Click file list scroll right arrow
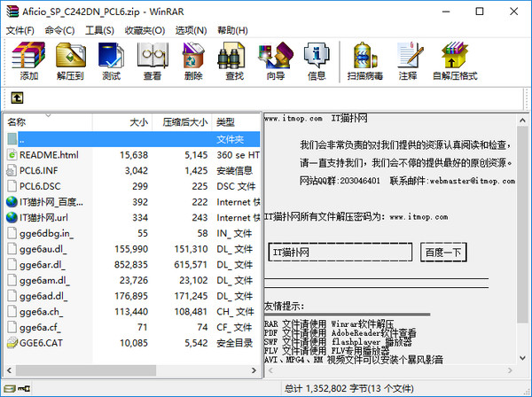532x397 pixels. [254, 370]
